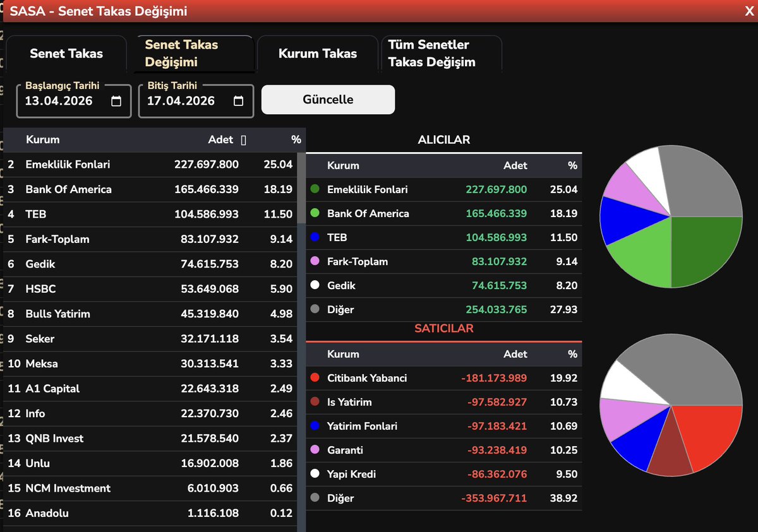Click sellers value -181.173.989 for Citibank Yabanci
Image resolution: width=758 pixels, height=532 pixels.
(494, 379)
